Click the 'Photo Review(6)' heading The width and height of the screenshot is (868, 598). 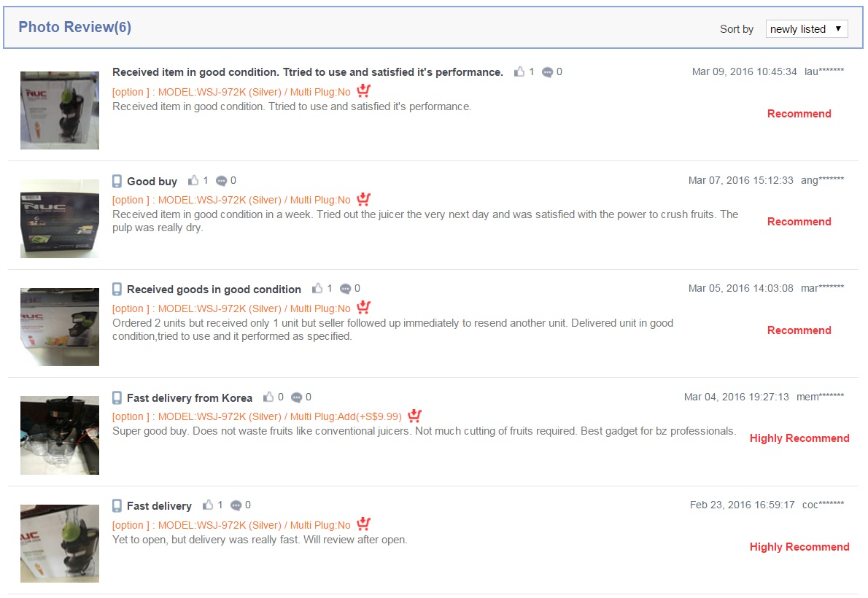click(x=74, y=27)
